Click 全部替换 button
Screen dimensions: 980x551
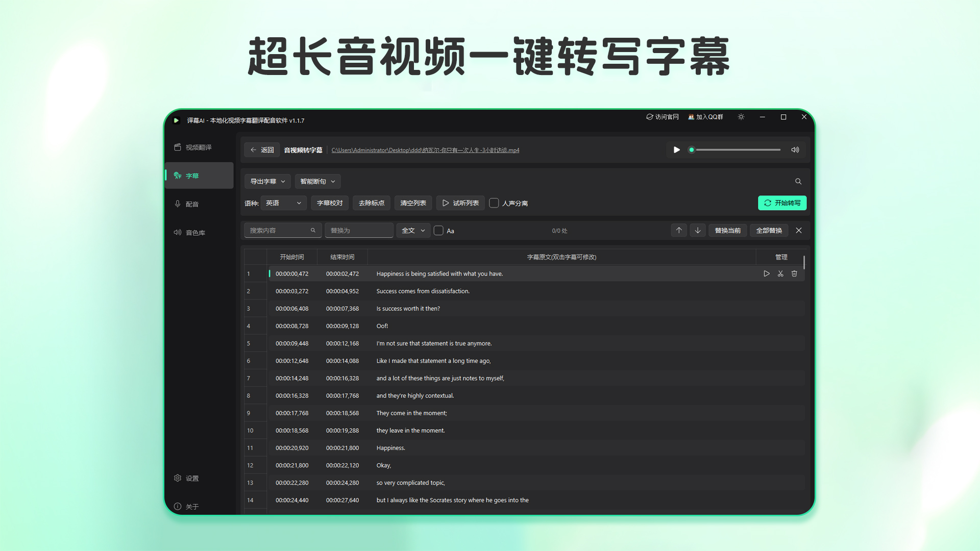pyautogui.click(x=769, y=231)
